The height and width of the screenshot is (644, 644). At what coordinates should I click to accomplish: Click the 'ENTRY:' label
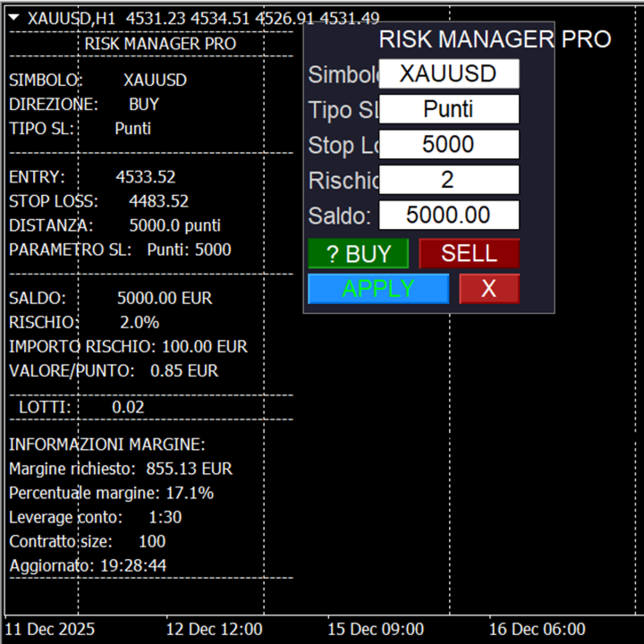point(37,177)
